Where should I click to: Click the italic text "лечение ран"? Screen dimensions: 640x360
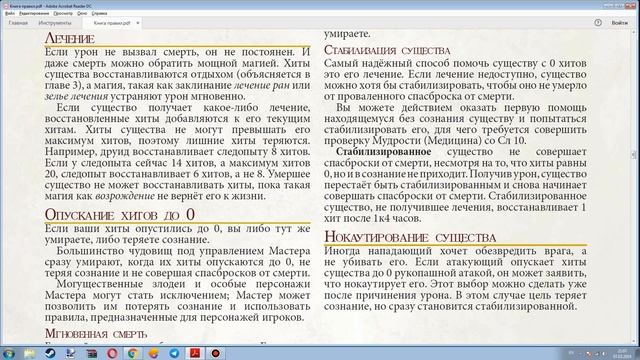click(262, 85)
